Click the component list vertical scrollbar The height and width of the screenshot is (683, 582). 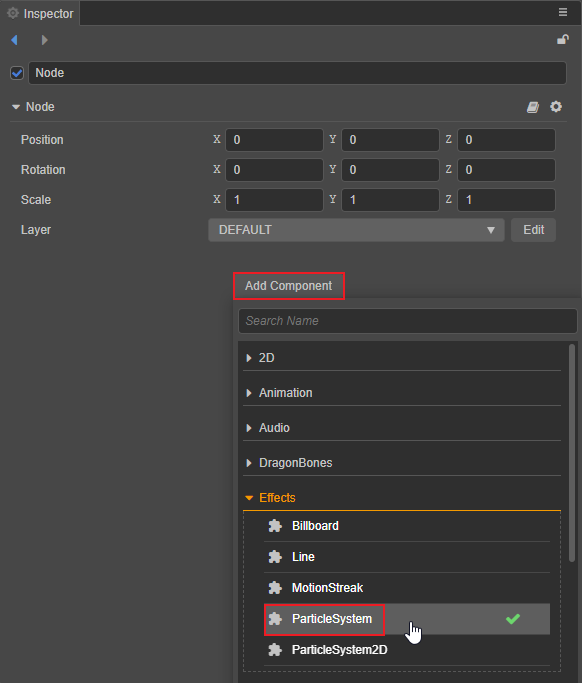point(572,453)
